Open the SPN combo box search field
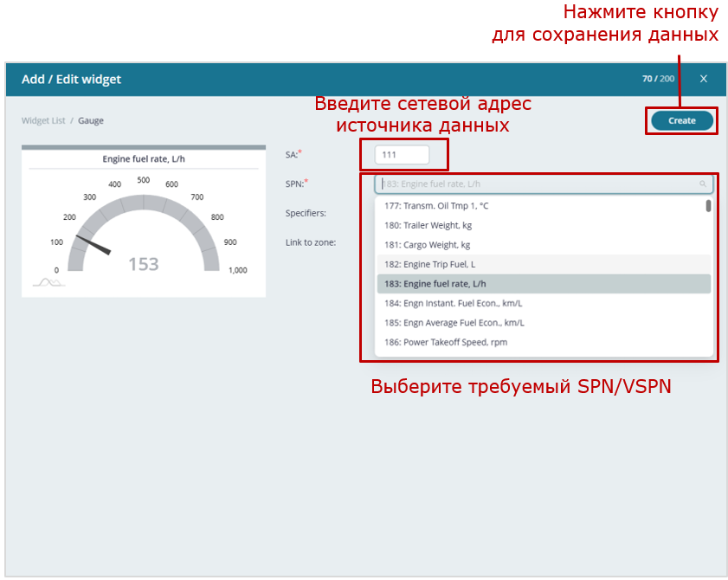Screen dimensions: 728x580 coord(537,184)
